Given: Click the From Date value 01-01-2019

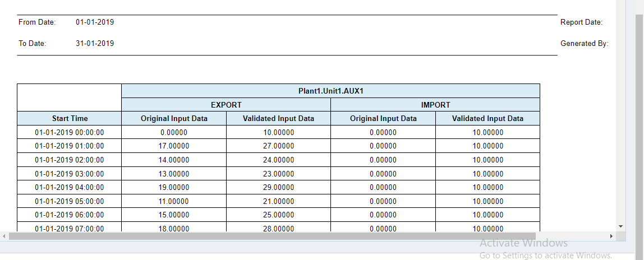Looking at the screenshot, I should (95, 22).
